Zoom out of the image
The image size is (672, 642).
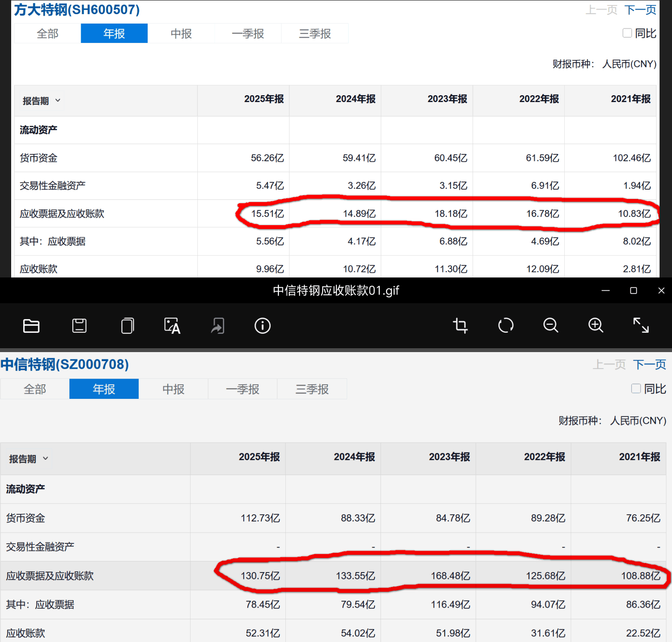551,326
